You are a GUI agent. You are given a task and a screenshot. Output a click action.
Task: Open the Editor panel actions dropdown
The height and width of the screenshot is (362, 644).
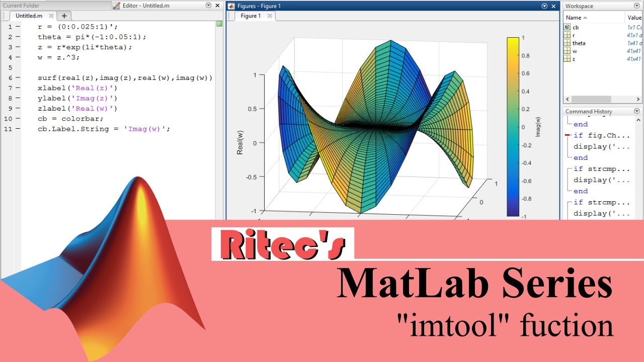pos(209,6)
